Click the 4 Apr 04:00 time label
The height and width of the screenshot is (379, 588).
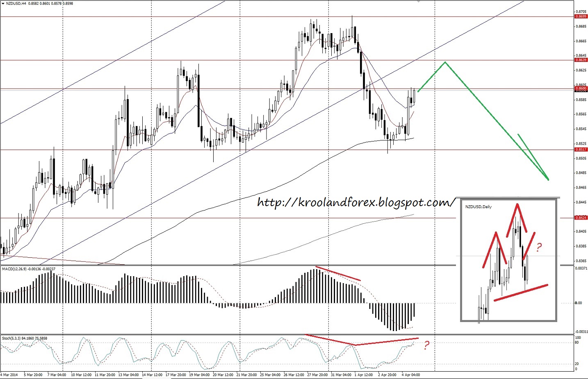tap(410, 374)
